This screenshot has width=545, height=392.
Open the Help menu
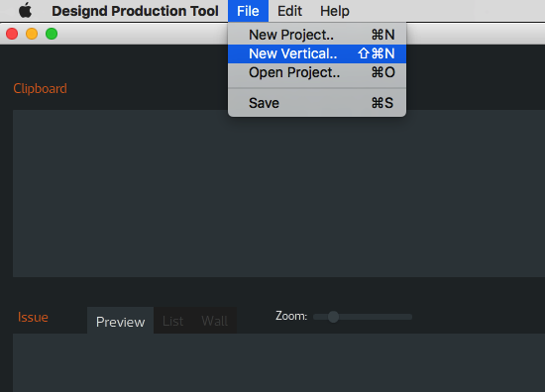point(334,11)
